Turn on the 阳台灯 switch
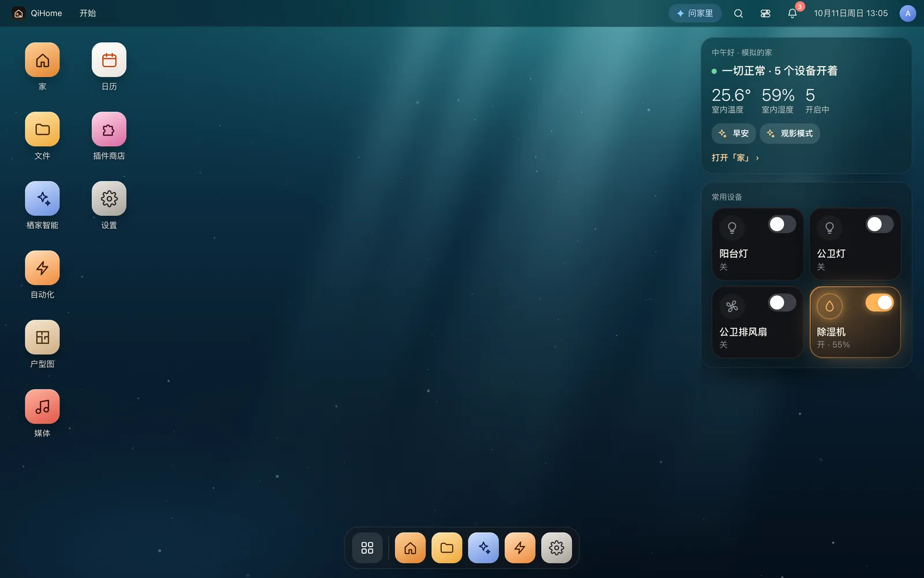924x578 pixels. pyautogui.click(x=782, y=224)
